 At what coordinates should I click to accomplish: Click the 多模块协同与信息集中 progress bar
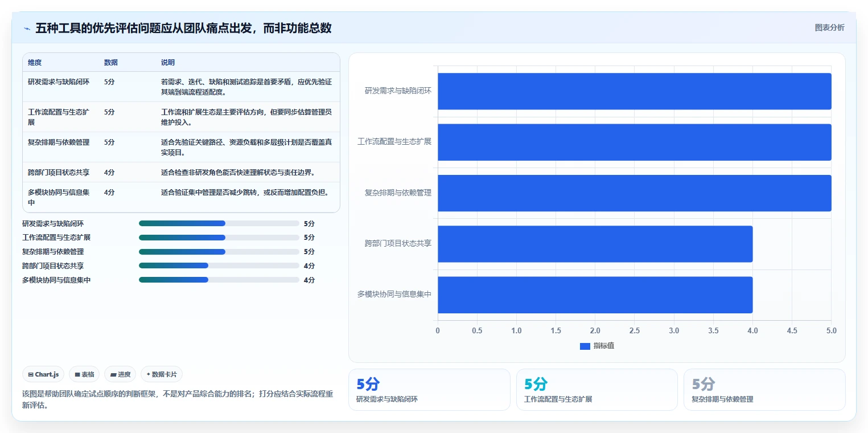pyautogui.click(x=219, y=280)
